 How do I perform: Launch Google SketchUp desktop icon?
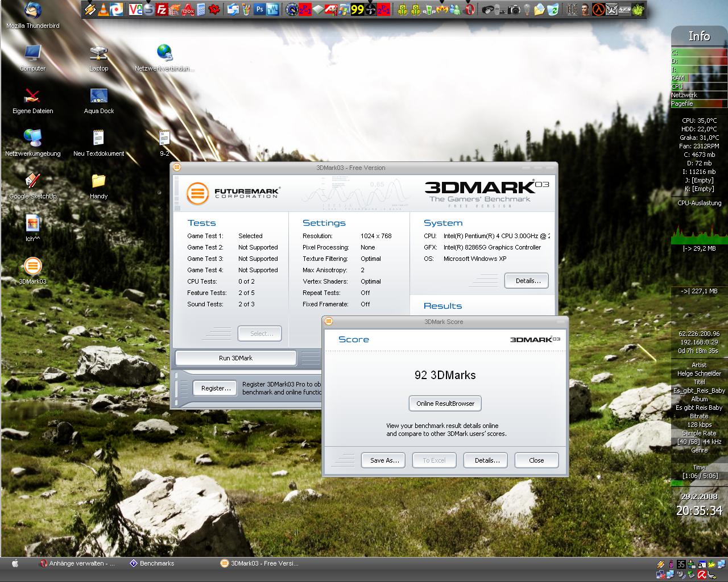pyautogui.click(x=32, y=186)
